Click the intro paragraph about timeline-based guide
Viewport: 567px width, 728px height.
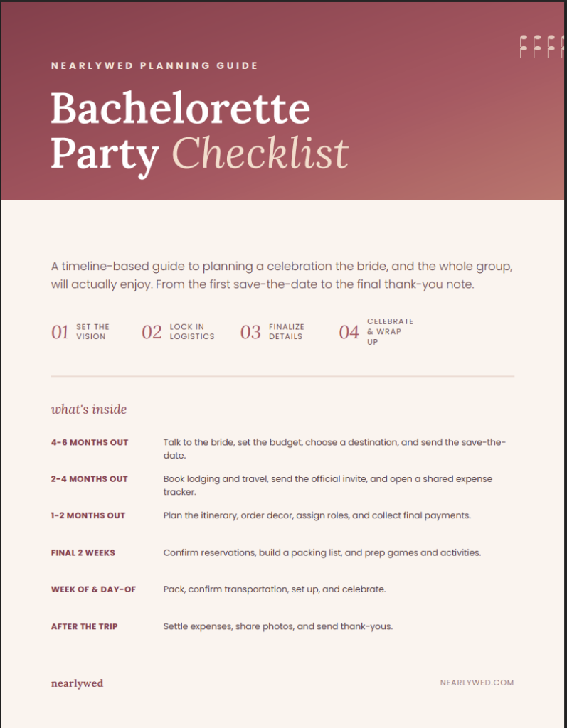(x=282, y=275)
